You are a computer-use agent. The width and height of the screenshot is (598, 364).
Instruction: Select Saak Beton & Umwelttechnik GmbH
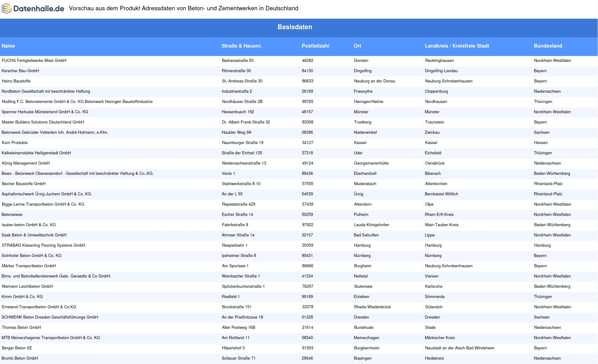tap(34, 235)
